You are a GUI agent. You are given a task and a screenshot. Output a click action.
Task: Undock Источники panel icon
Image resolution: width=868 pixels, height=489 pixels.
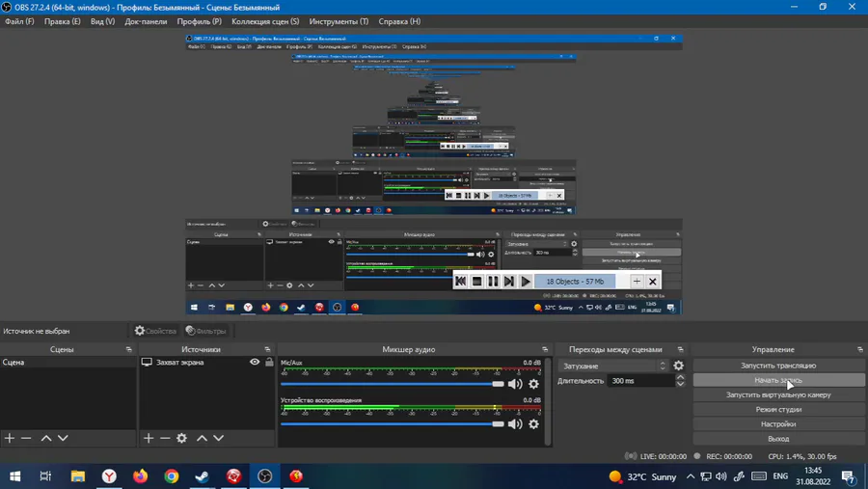[x=267, y=349]
